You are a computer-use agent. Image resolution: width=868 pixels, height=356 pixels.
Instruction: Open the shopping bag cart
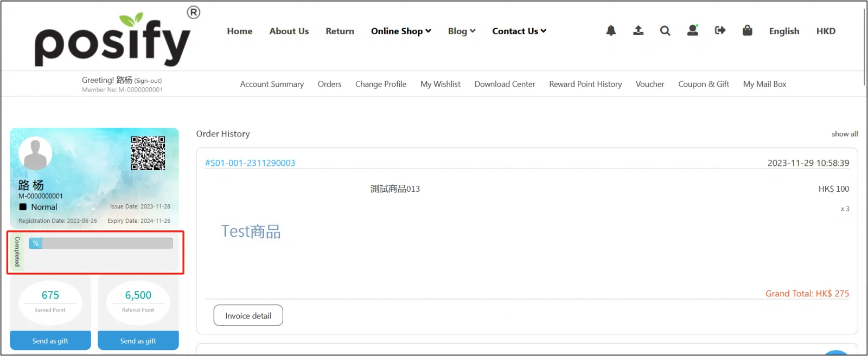pyautogui.click(x=747, y=31)
